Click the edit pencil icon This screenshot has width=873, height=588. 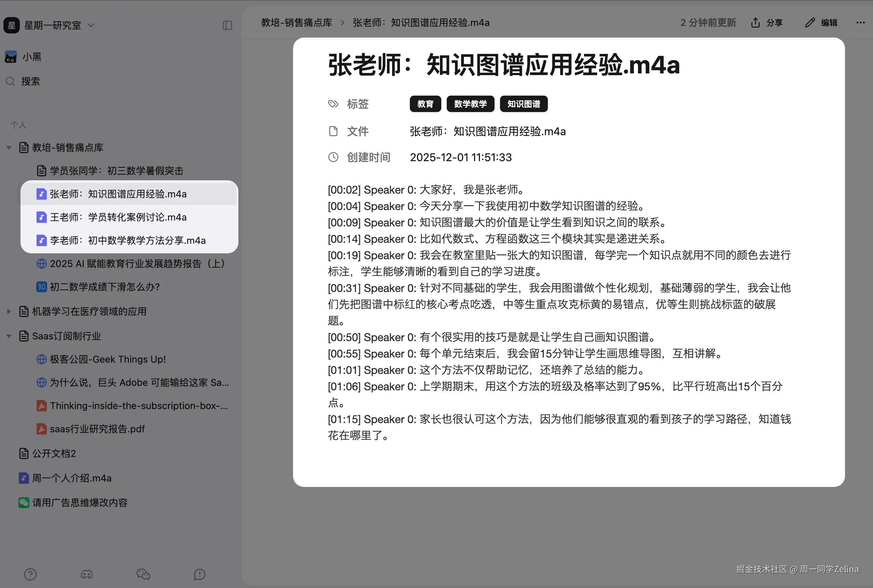click(809, 23)
